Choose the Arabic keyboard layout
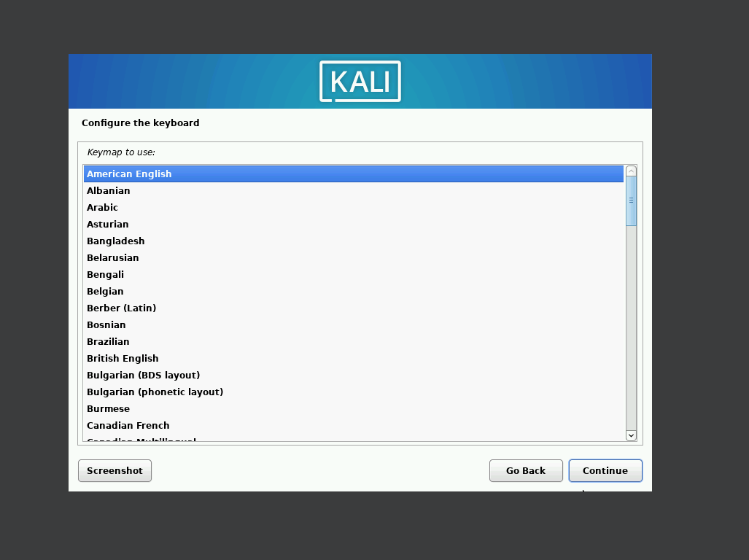The image size is (749, 560). [354, 207]
